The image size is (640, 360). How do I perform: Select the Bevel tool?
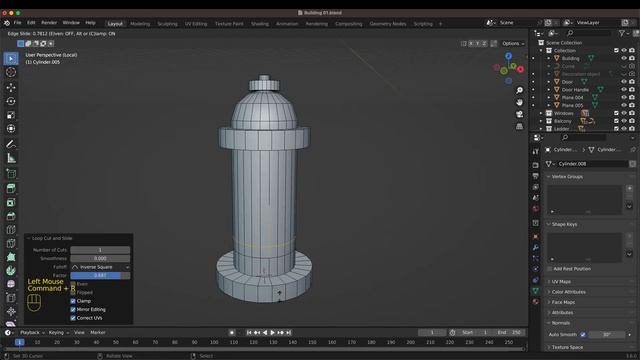coord(11,216)
